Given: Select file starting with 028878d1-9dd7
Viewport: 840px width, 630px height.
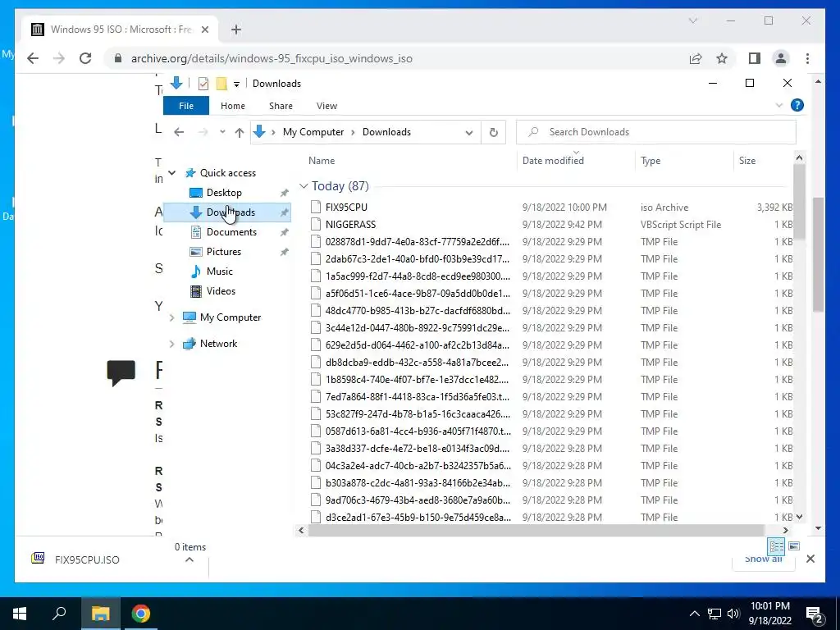Looking at the screenshot, I should 418,242.
